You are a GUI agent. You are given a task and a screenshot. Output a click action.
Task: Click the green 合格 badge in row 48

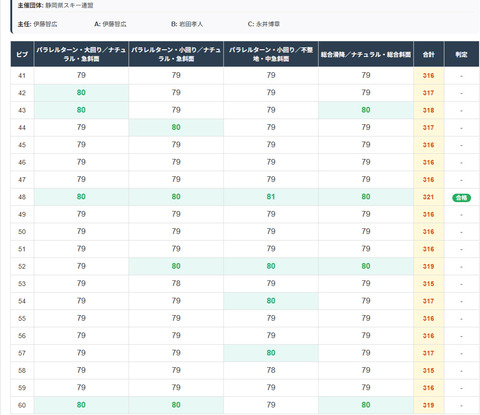[461, 197]
